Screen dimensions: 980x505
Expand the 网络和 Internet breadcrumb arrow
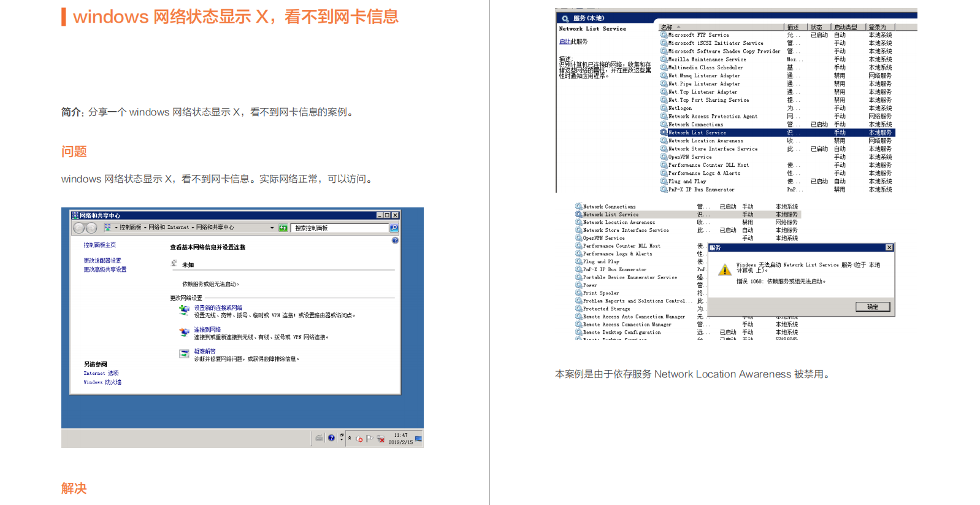(x=193, y=228)
